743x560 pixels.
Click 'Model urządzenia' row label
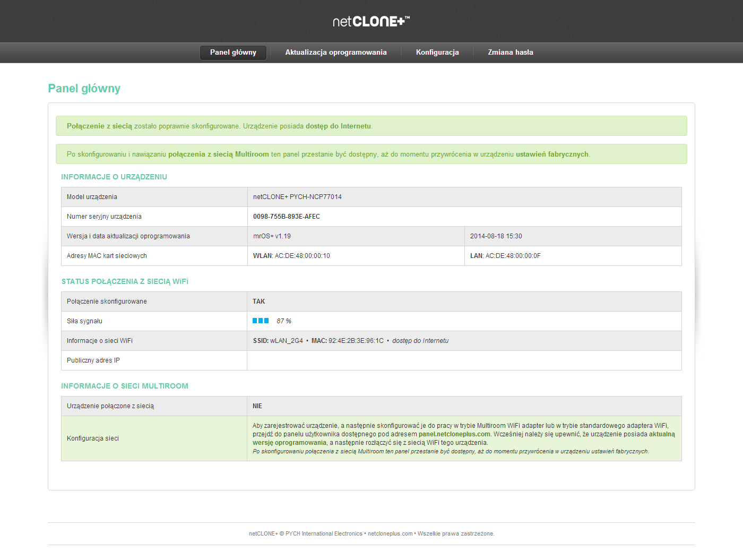(x=92, y=197)
